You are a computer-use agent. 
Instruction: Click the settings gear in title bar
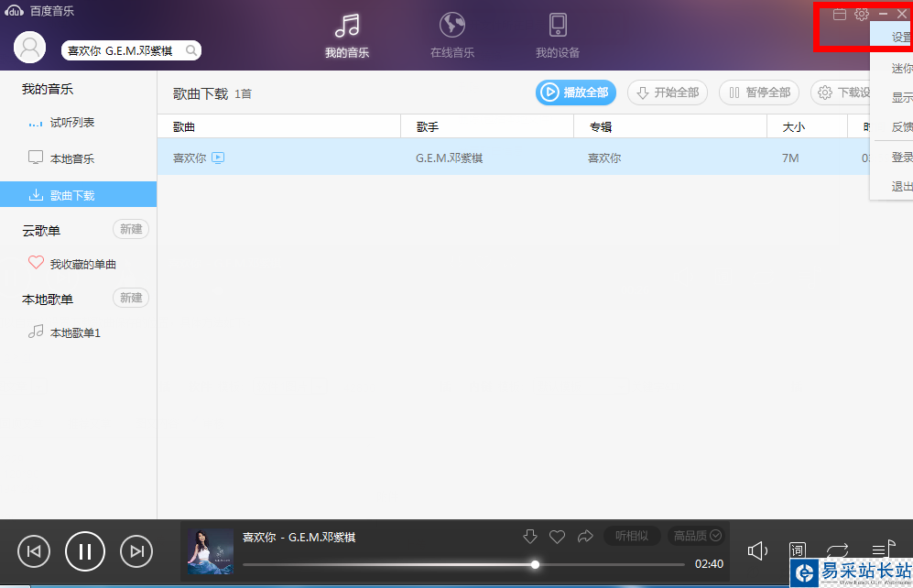coord(862,14)
